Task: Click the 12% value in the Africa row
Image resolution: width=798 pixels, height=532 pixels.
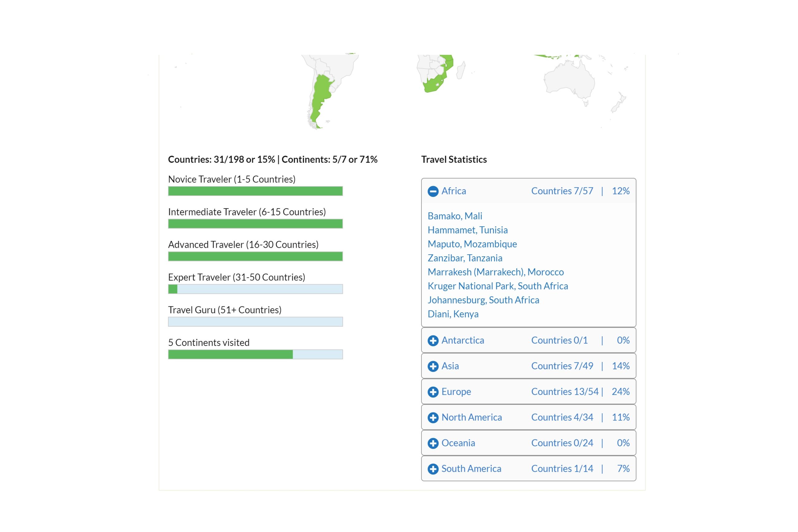Action: [x=621, y=191]
